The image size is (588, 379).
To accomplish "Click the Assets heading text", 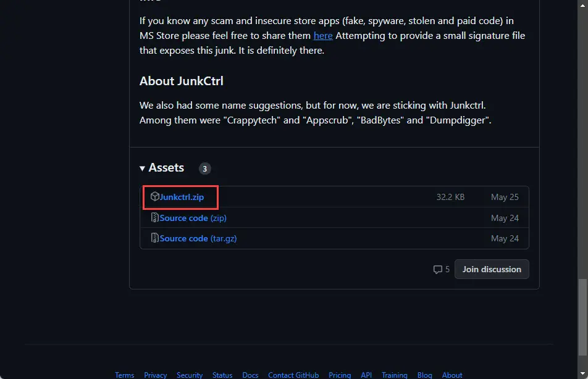I will 166,167.
